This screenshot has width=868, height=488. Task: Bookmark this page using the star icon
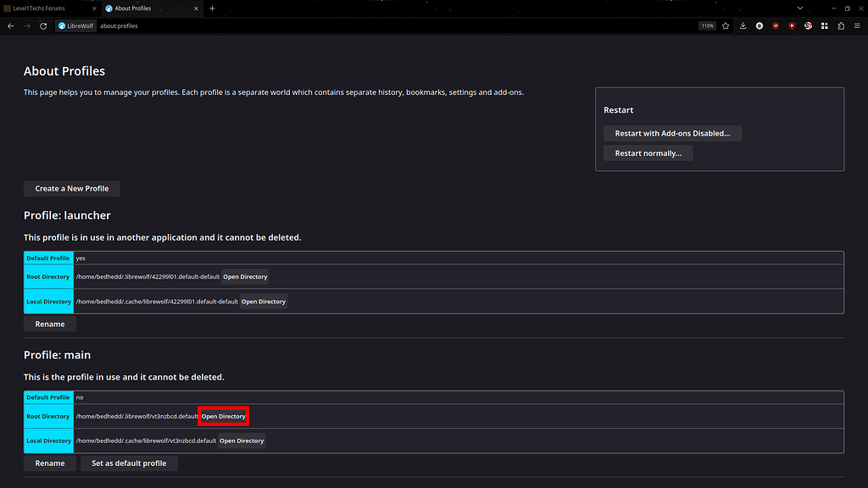(x=726, y=25)
